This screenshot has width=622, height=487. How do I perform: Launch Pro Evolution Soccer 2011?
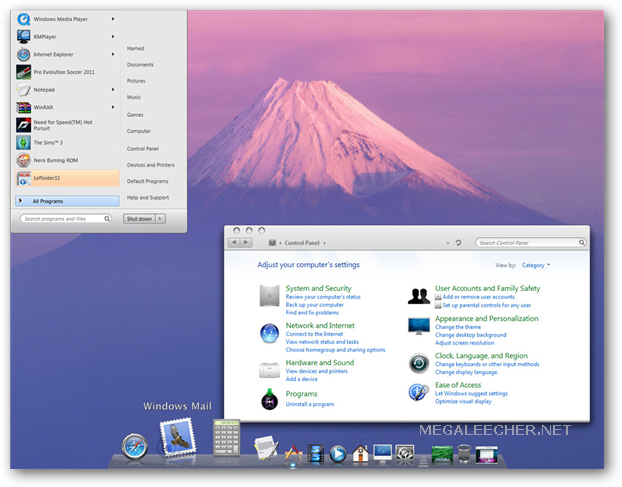66,72
